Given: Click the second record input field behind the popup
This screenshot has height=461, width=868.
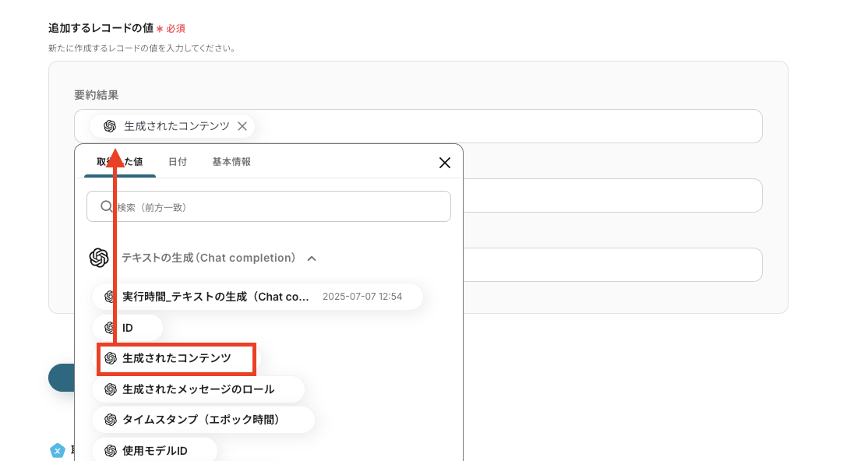Looking at the screenshot, I should tap(612, 195).
